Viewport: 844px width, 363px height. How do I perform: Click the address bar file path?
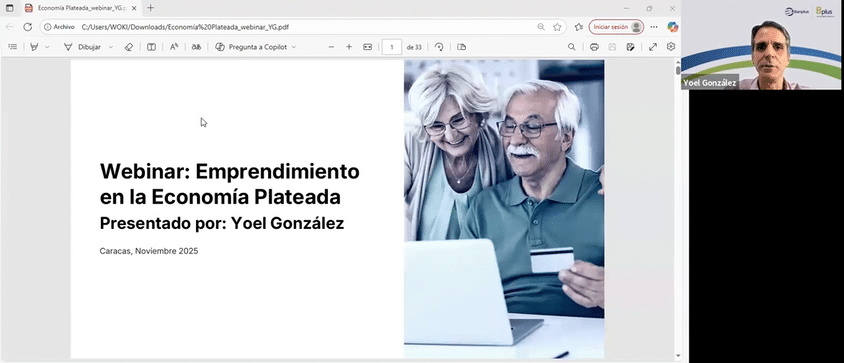(x=185, y=27)
